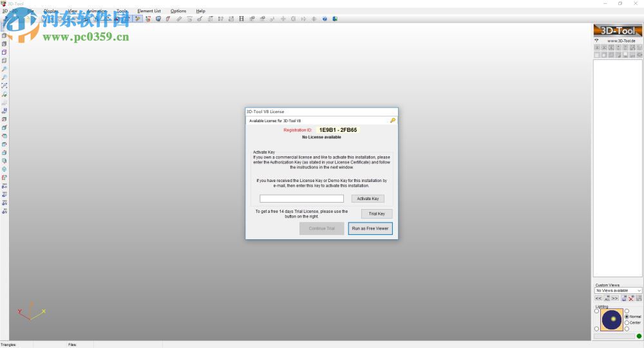Viewport: 644px width, 348px height.
Task: Click the blue help icon in toolbar
Action: [325, 19]
